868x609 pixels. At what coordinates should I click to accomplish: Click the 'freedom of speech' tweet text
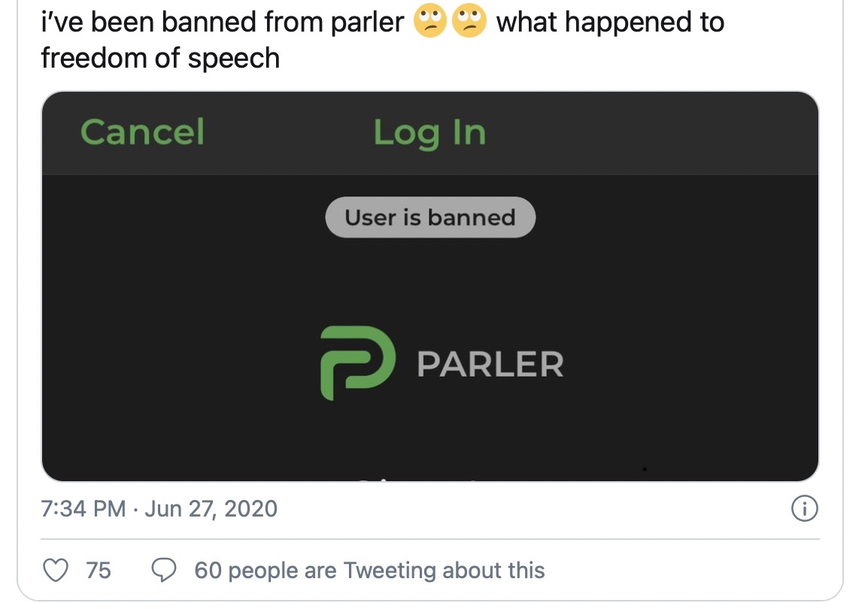159,58
